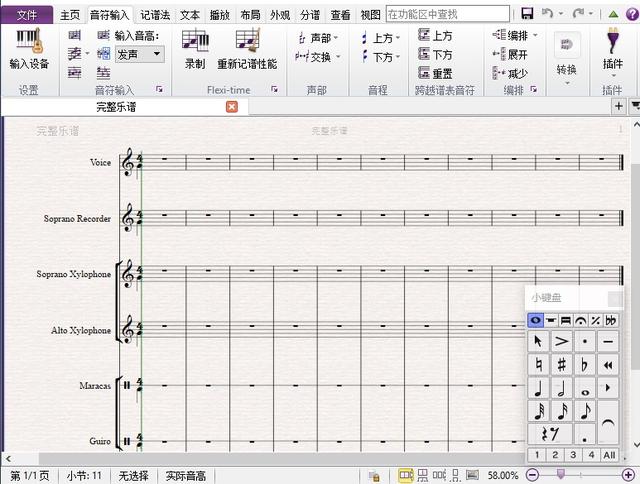640x484 pixels.
Task: Toggle Transposing Score (实际音高) in status bar
Action: click(186, 476)
